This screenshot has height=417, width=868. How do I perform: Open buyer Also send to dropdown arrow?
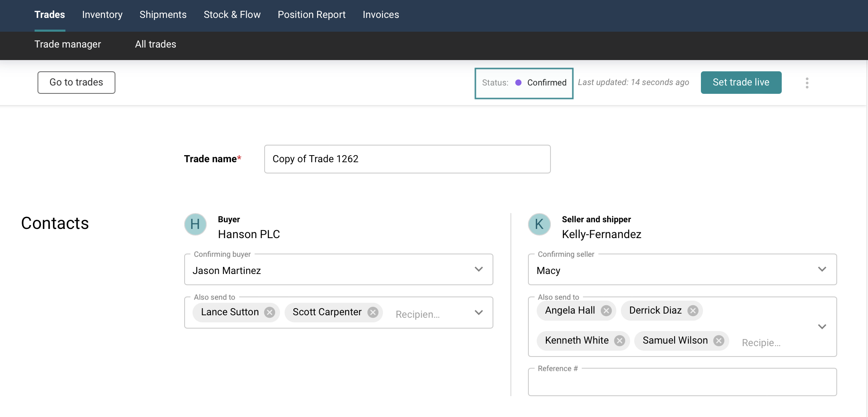pyautogui.click(x=478, y=313)
